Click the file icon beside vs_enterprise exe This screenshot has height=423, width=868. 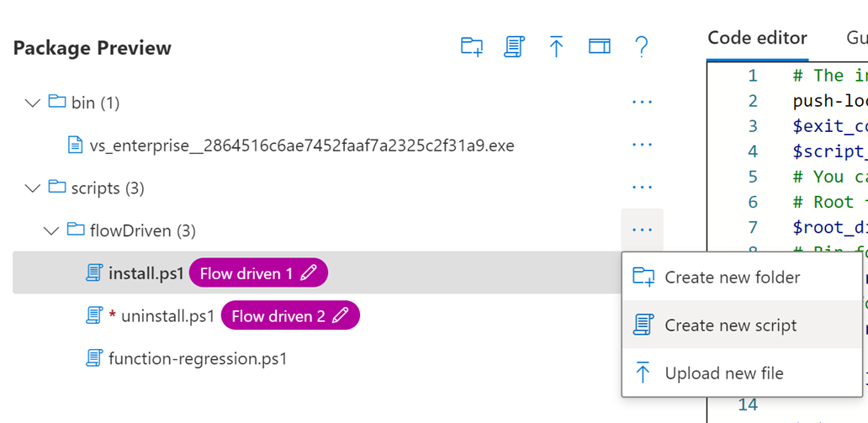[x=74, y=145]
